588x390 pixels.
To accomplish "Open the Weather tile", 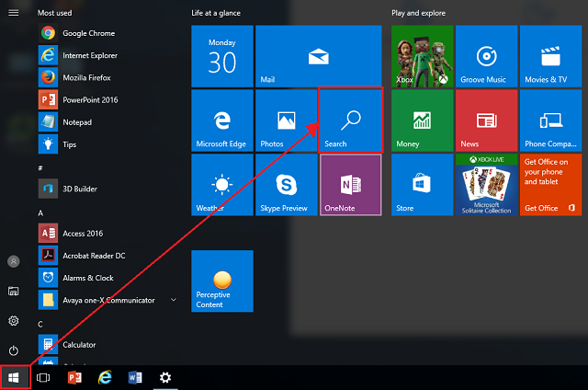I will pyautogui.click(x=222, y=185).
